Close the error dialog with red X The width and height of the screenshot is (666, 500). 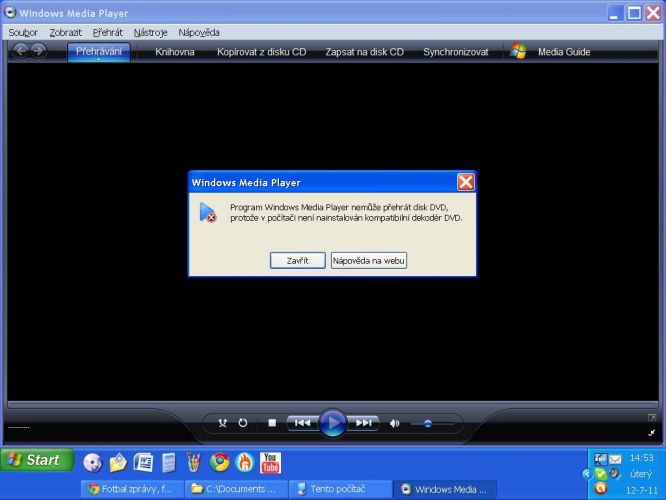tap(466, 182)
